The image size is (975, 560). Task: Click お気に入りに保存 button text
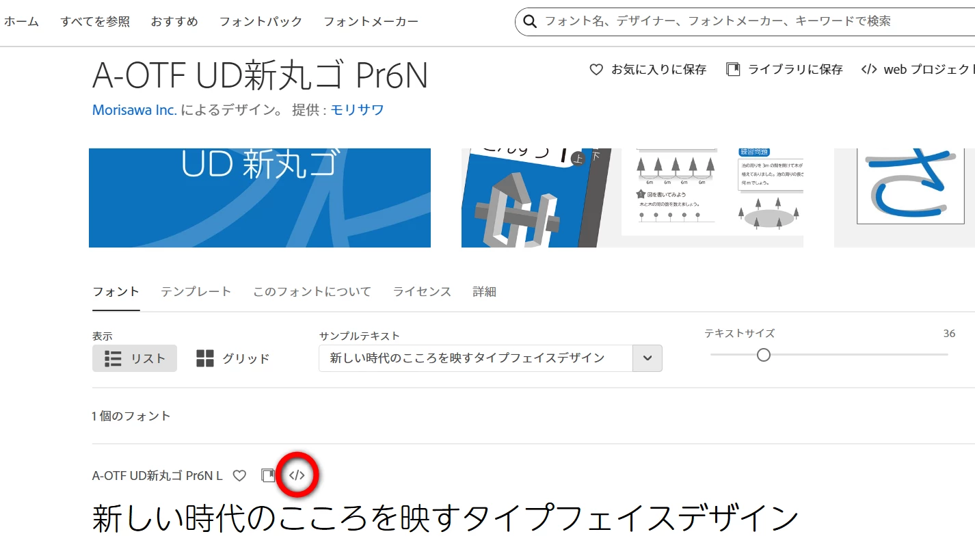[658, 69]
